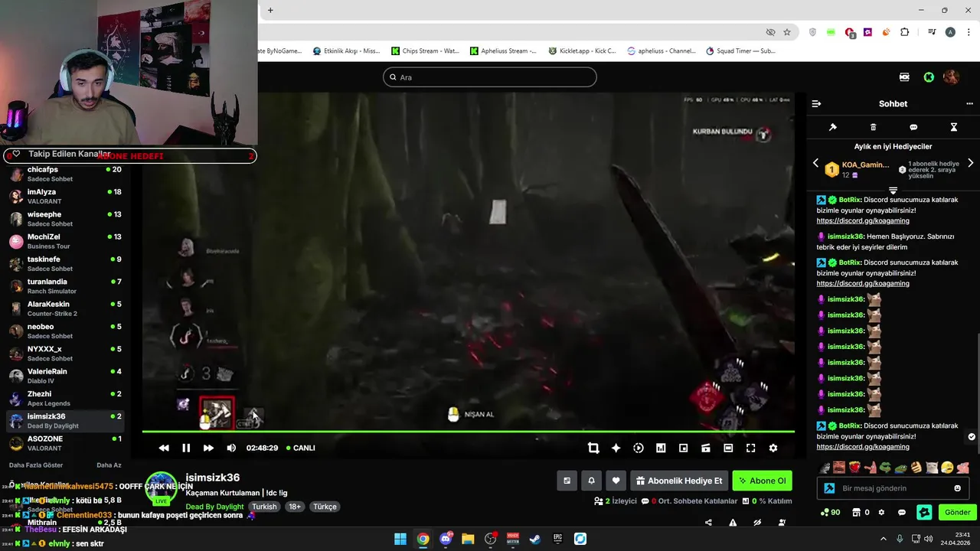Image resolution: width=980 pixels, height=551 pixels.
Task: Jump to live with the CANLI indicator
Action: click(300, 448)
